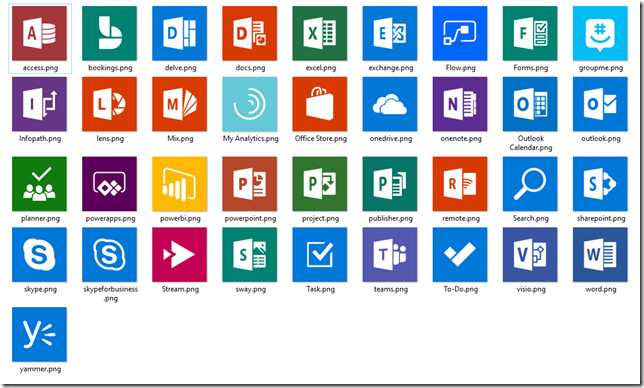Select the Infopath.png icon
The width and height of the screenshot is (644, 388).
tap(39, 104)
